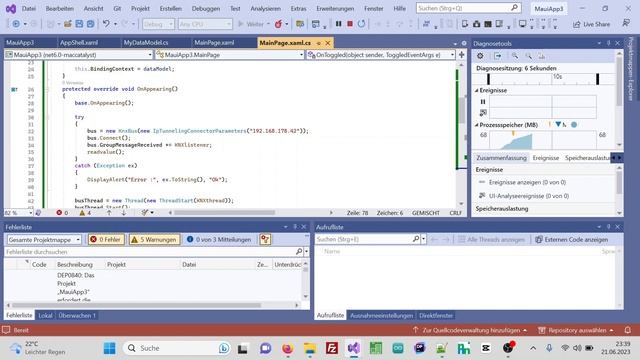Open the notifications bell in status bar
The height and width of the screenshot is (360, 640).
click(x=627, y=330)
